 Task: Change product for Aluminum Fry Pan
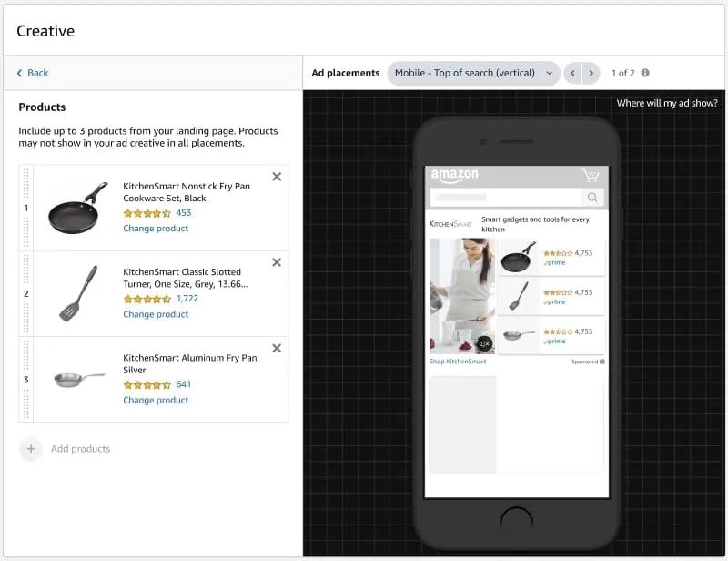click(x=156, y=400)
